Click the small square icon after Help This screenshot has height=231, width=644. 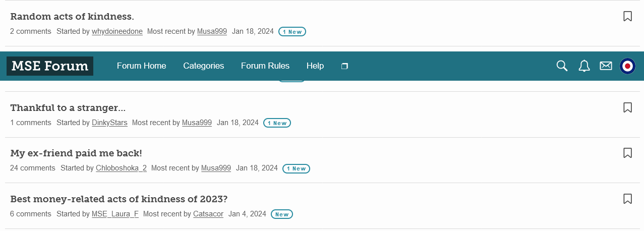344,66
